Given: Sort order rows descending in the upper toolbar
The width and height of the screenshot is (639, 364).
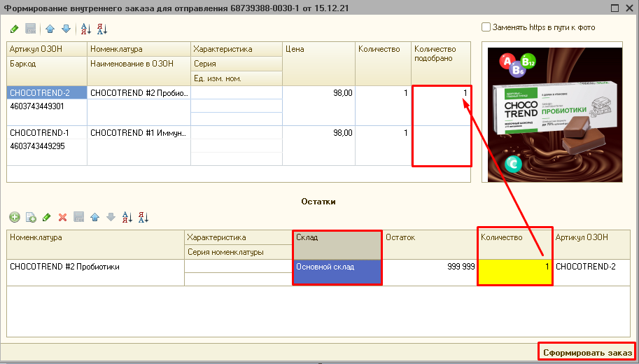Looking at the screenshot, I should coord(102,29).
